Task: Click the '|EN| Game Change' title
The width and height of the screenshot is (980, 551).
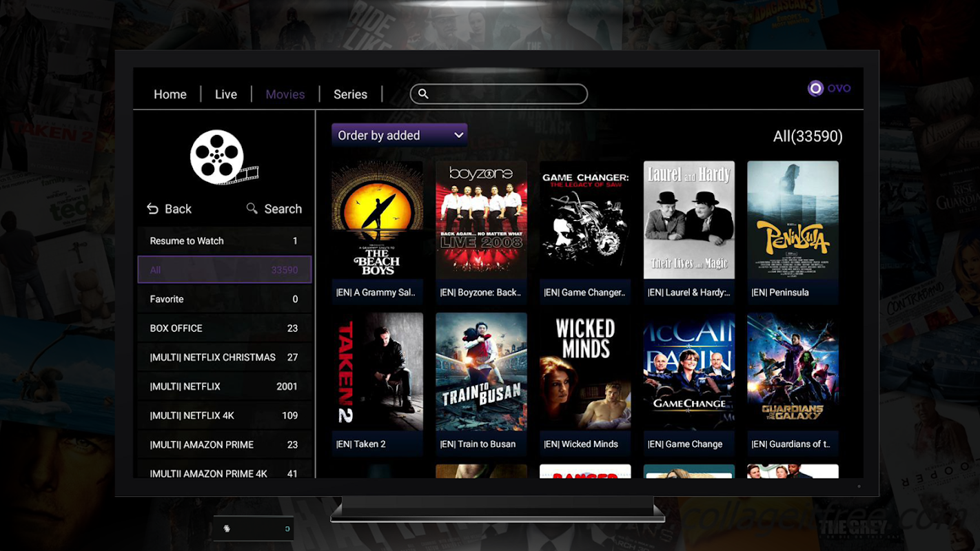Action: click(685, 444)
